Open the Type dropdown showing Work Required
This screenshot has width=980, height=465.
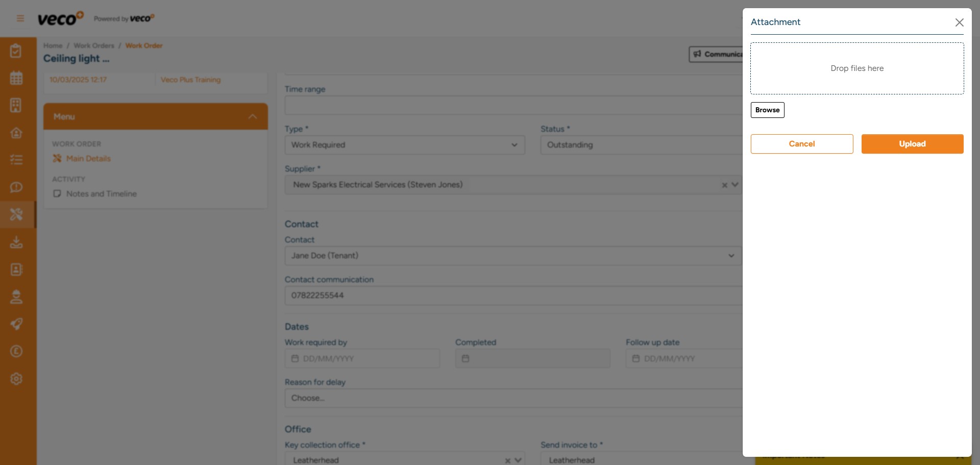coord(514,145)
